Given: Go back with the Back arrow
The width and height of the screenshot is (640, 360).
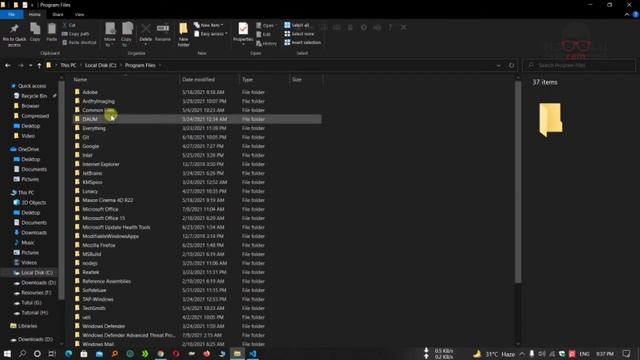Looking at the screenshot, I should [x=8, y=65].
